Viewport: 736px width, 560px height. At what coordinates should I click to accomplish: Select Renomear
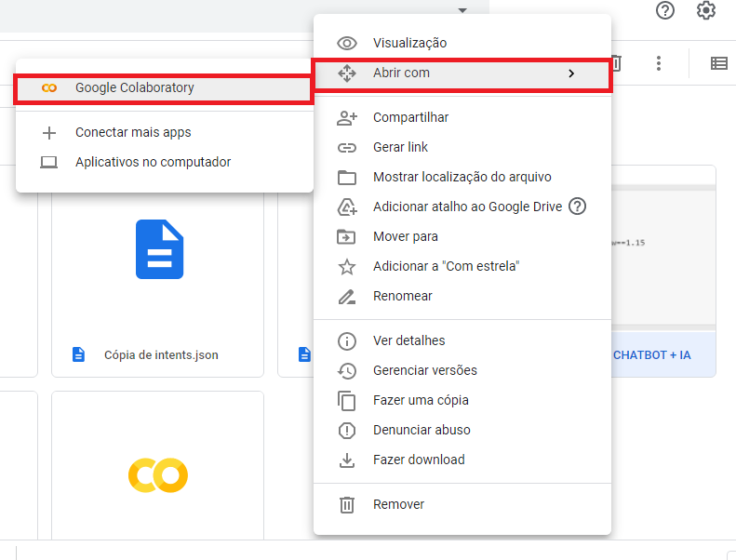click(x=462, y=296)
